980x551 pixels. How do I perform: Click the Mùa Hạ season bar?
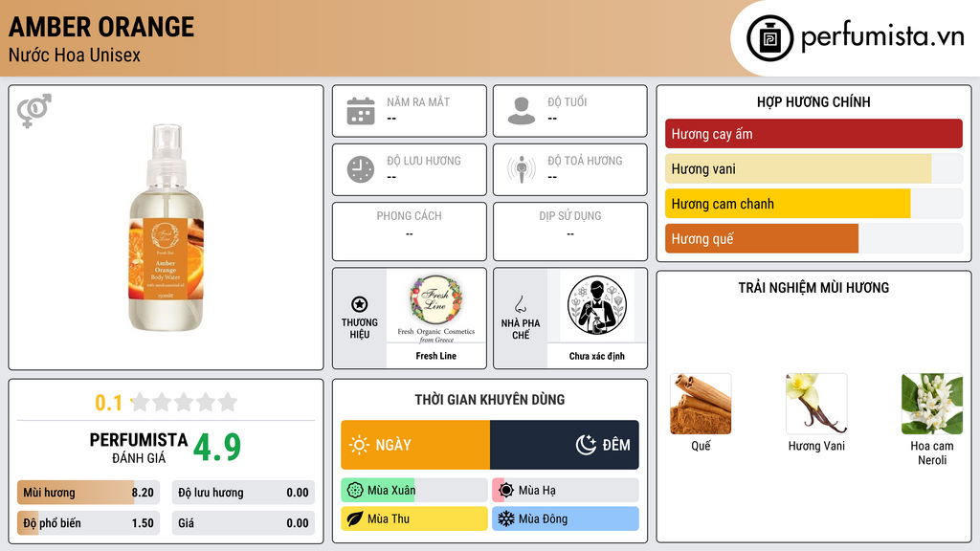tap(566, 491)
